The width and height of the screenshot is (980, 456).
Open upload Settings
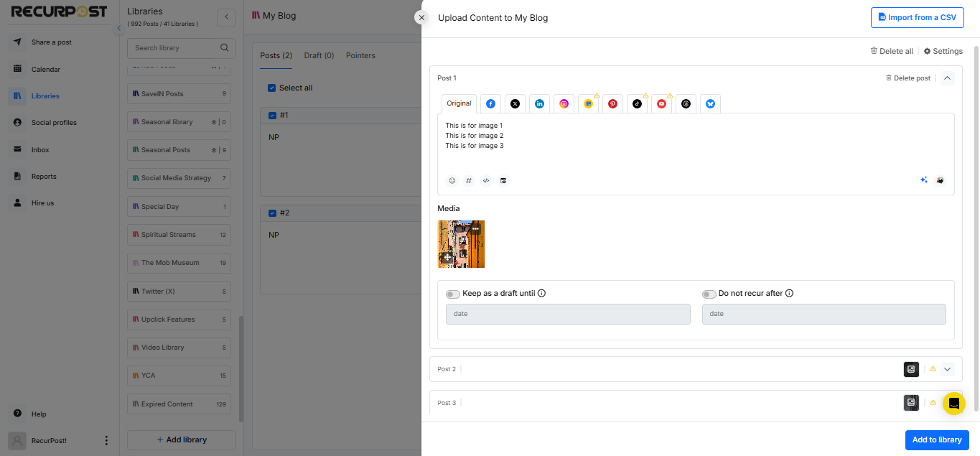(x=943, y=51)
